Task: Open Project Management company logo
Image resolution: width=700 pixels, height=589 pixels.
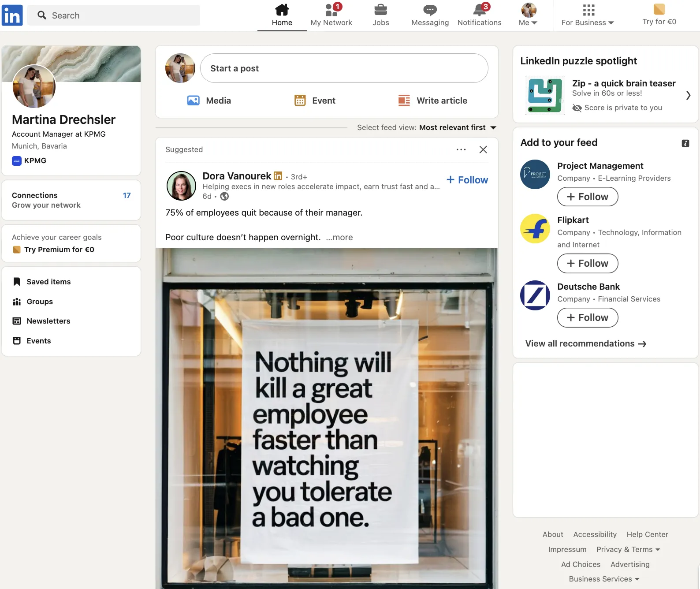Action: click(535, 175)
